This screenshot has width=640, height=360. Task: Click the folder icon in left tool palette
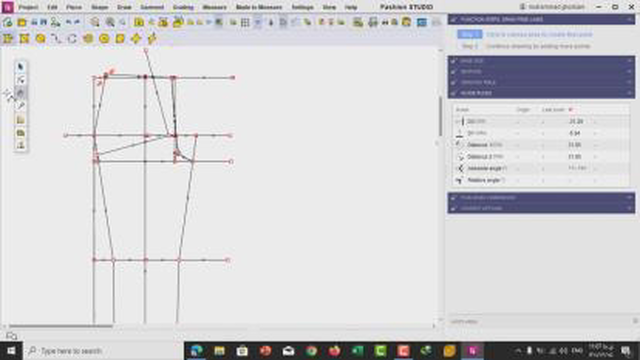pos(20,120)
